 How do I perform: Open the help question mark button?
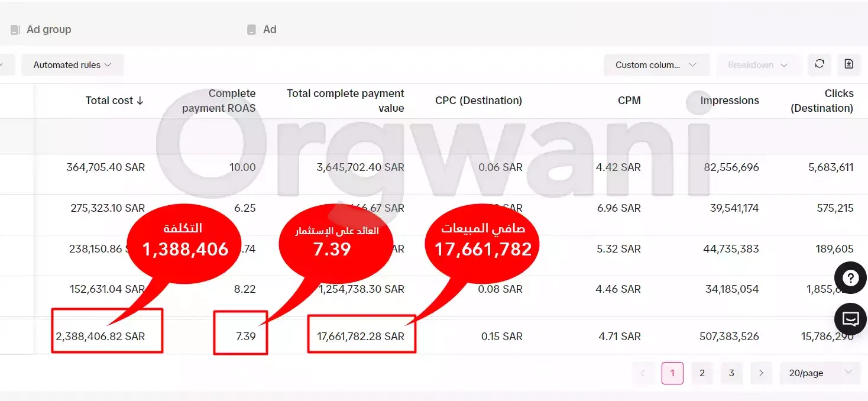tap(850, 278)
